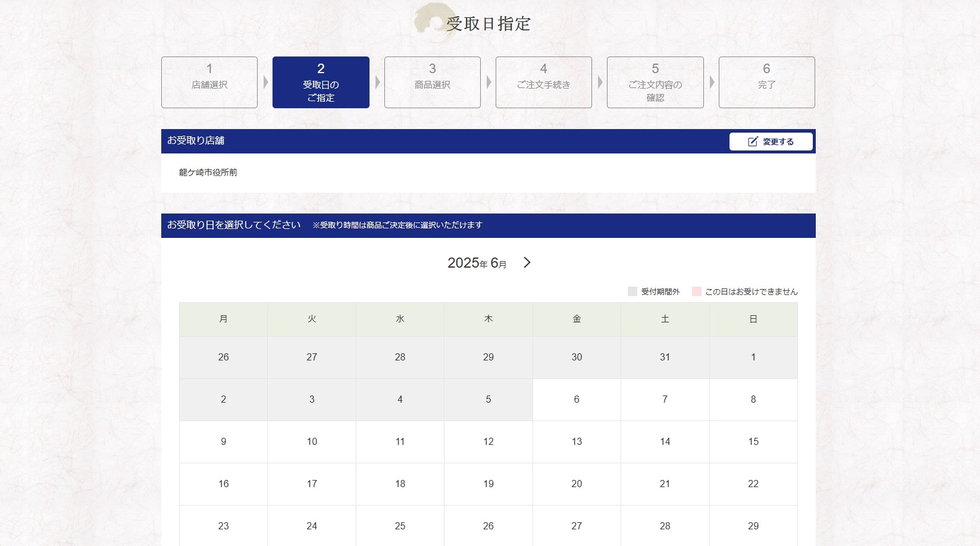
Task: Choose the 12th as pickup date
Action: pos(489,442)
